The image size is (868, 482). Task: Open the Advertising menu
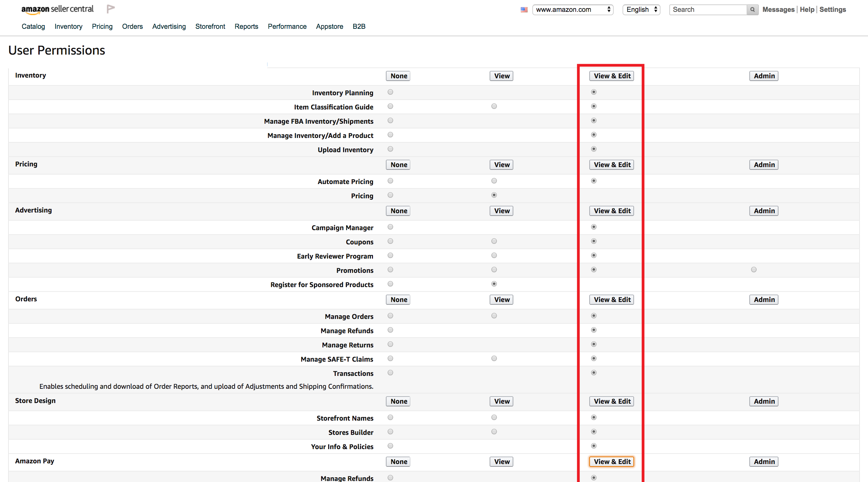pos(169,26)
